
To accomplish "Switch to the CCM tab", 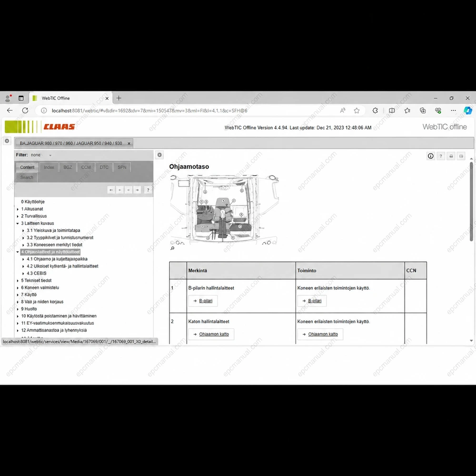I will pyautogui.click(x=86, y=167).
